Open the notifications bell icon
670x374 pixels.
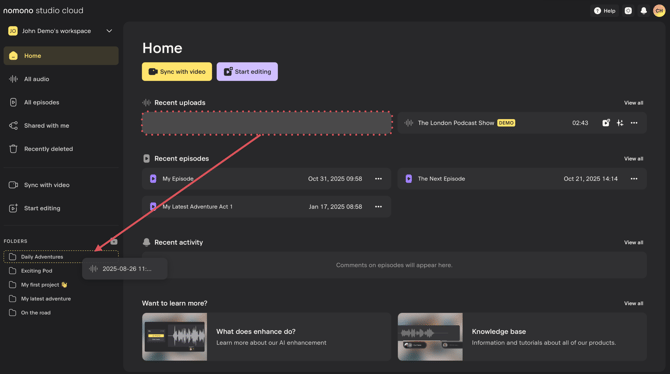pyautogui.click(x=644, y=11)
